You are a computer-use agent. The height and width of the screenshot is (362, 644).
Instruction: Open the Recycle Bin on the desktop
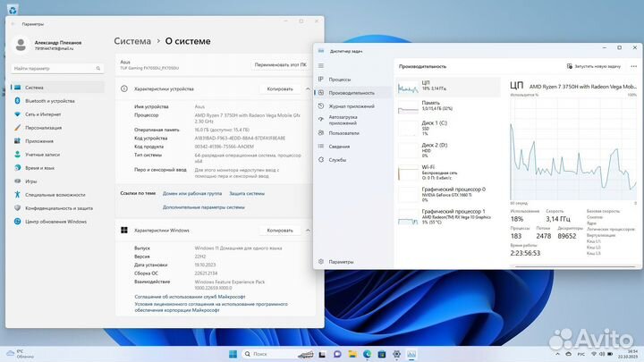pos(13,9)
